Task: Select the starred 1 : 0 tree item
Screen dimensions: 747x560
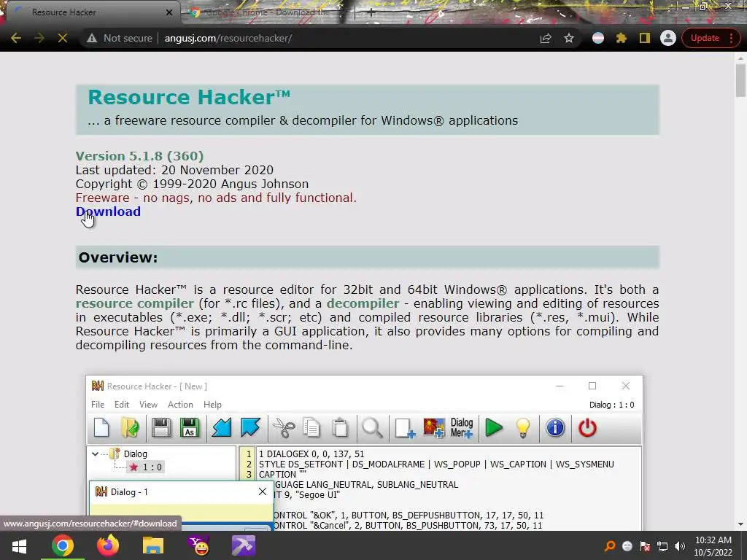Action: (146, 467)
